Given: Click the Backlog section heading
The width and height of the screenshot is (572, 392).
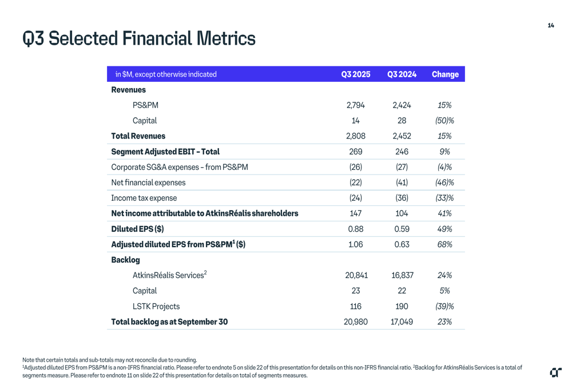Looking at the screenshot, I should click(x=125, y=260).
